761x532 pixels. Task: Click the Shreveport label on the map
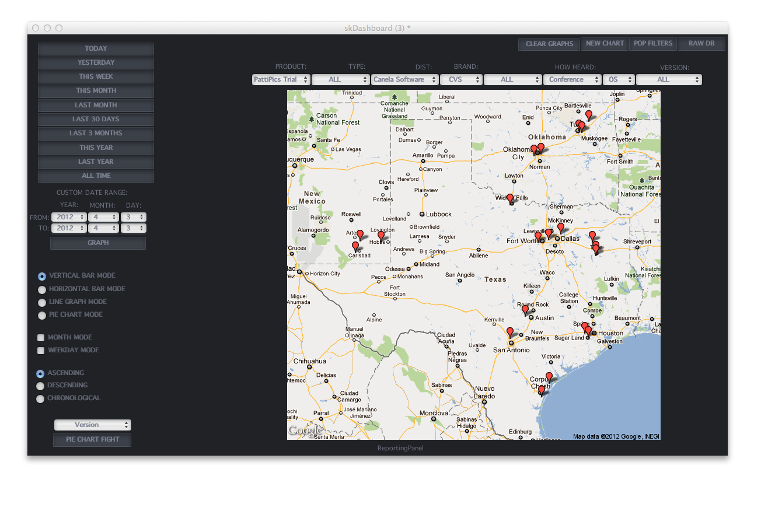pyautogui.click(x=637, y=242)
